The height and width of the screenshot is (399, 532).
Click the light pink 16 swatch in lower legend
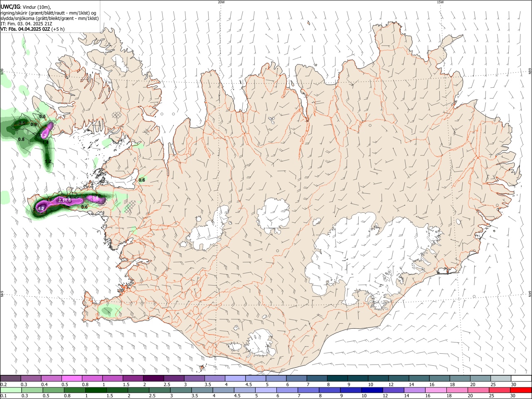pos(436,390)
